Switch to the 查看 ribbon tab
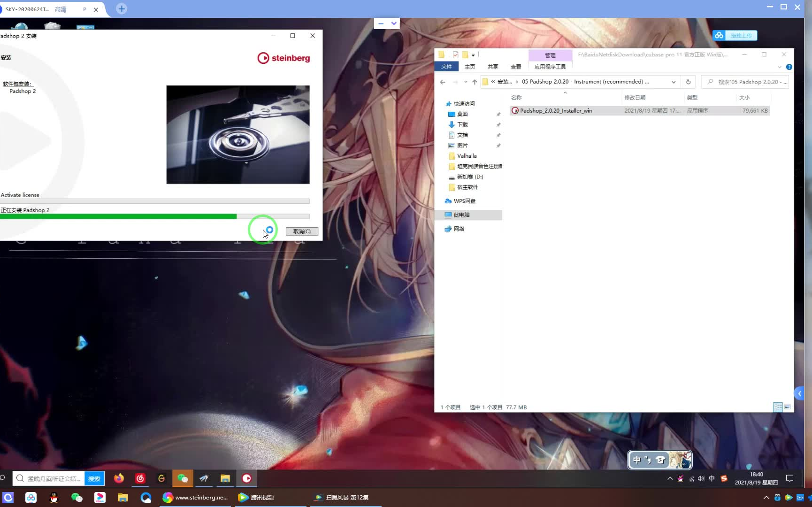Viewport: 812px width, 507px height. (516, 67)
